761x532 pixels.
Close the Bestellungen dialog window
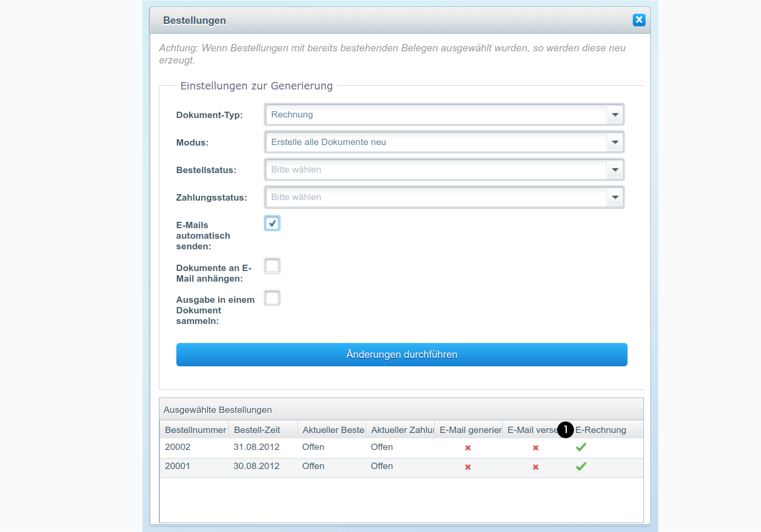tap(639, 20)
